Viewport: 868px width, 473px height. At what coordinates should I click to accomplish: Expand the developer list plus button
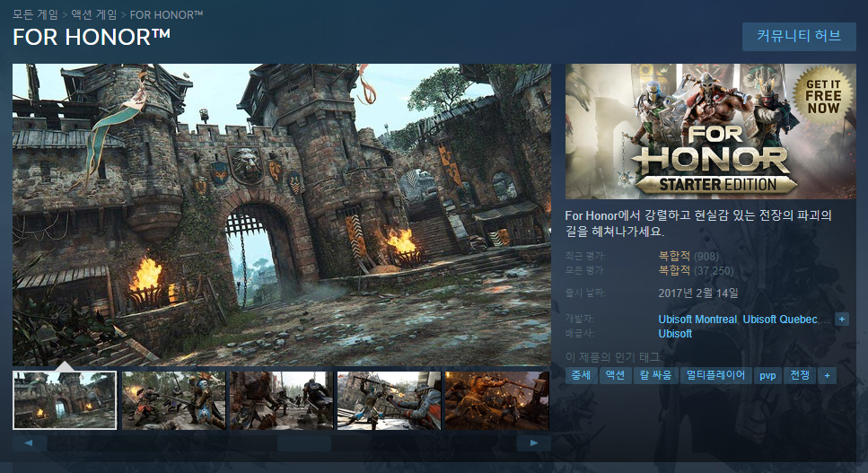[x=842, y=320]
